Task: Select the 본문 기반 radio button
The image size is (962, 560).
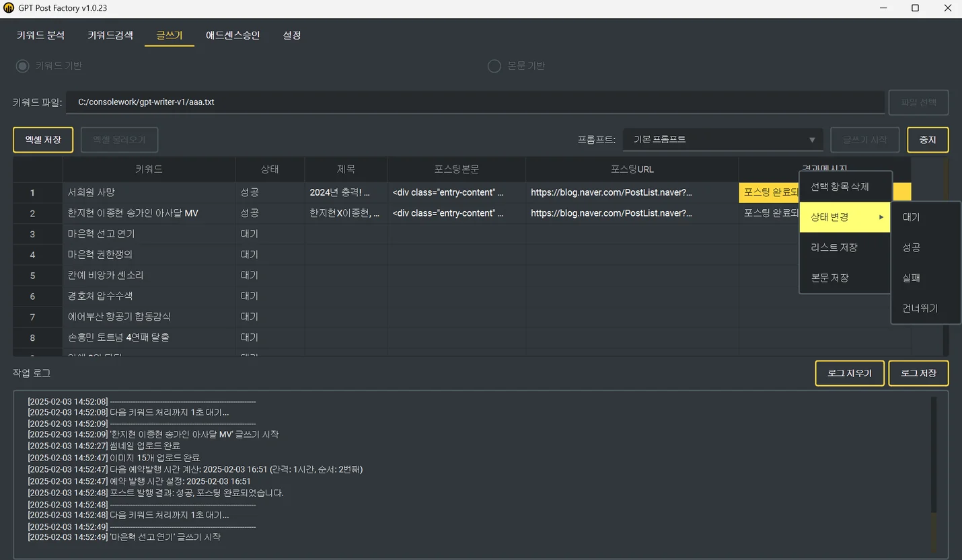Action: [x=494, y=66]
